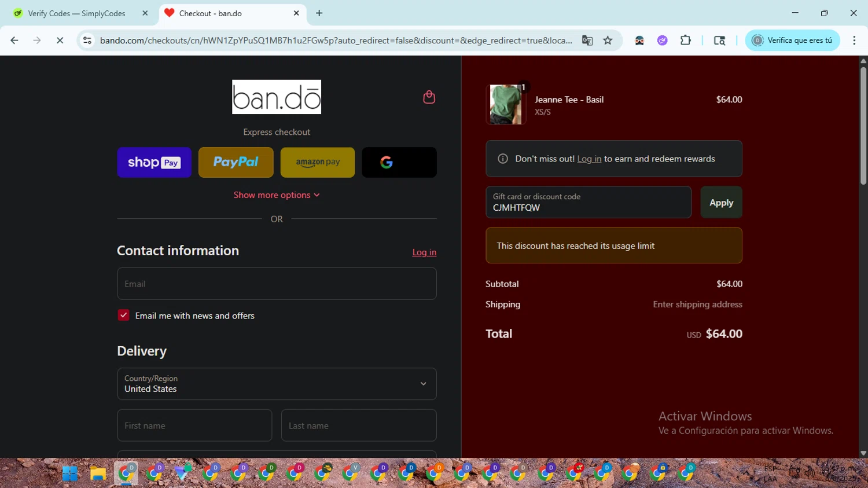Expand Show more options payment methods

coord(277,195)
